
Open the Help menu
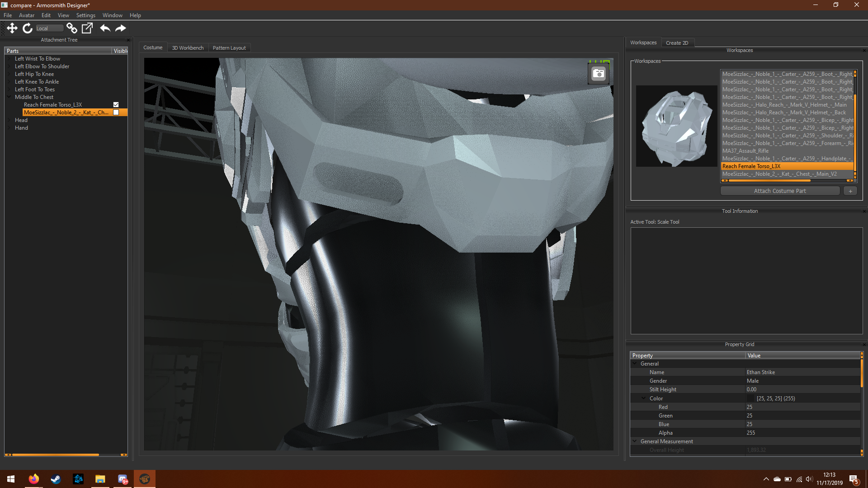tap(135, 15)
